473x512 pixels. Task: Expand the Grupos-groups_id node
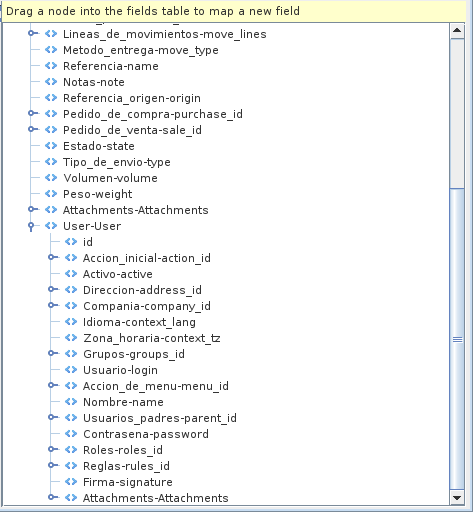coord(52,353)
